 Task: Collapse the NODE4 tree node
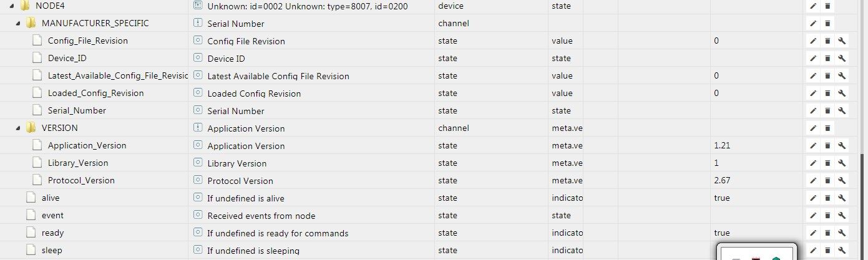point(11,6)
